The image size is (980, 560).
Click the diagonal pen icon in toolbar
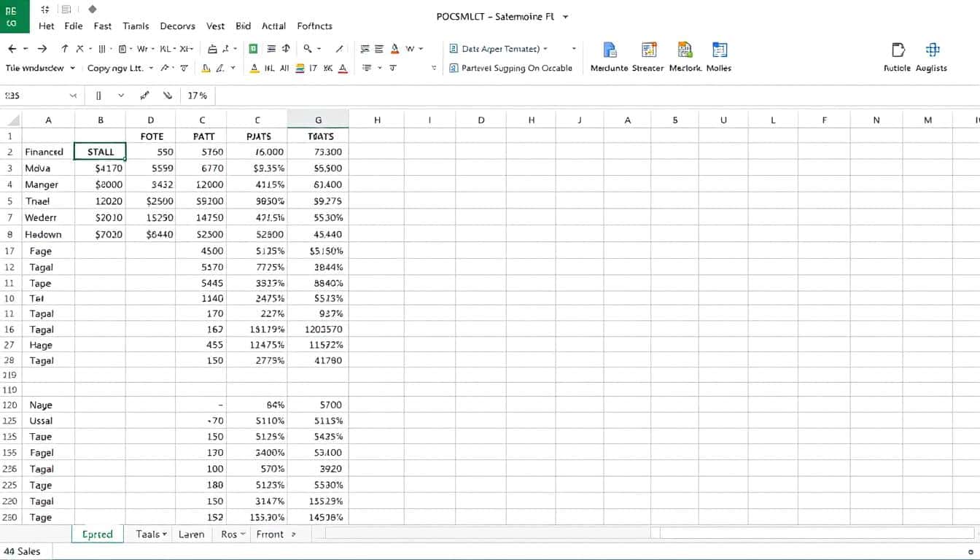point(340,49)
